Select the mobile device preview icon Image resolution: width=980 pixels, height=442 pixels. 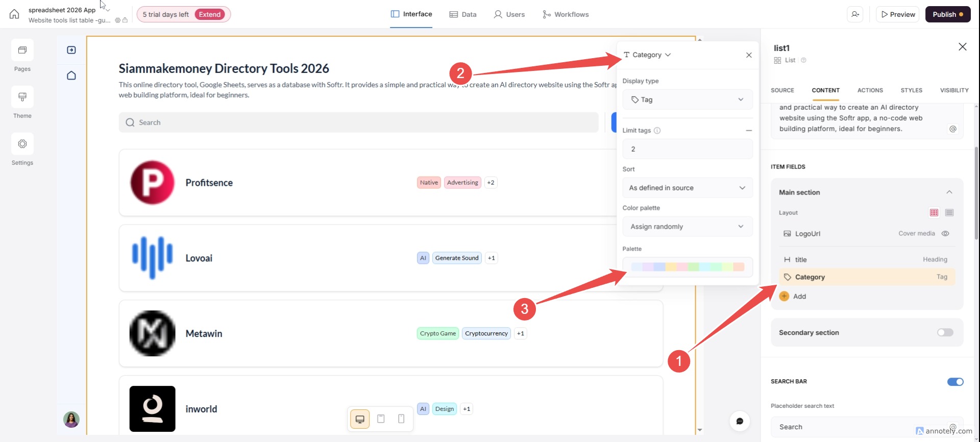pos(401,419)
